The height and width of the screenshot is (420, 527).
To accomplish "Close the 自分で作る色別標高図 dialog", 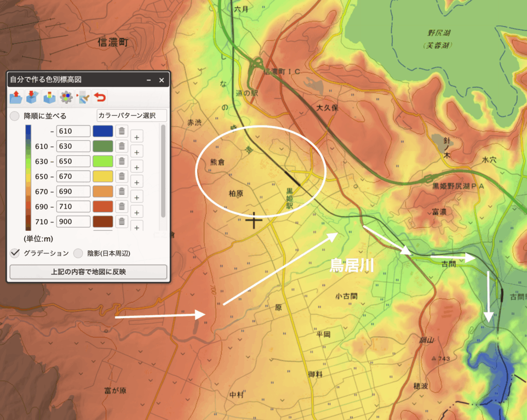I will click(161, 80).
